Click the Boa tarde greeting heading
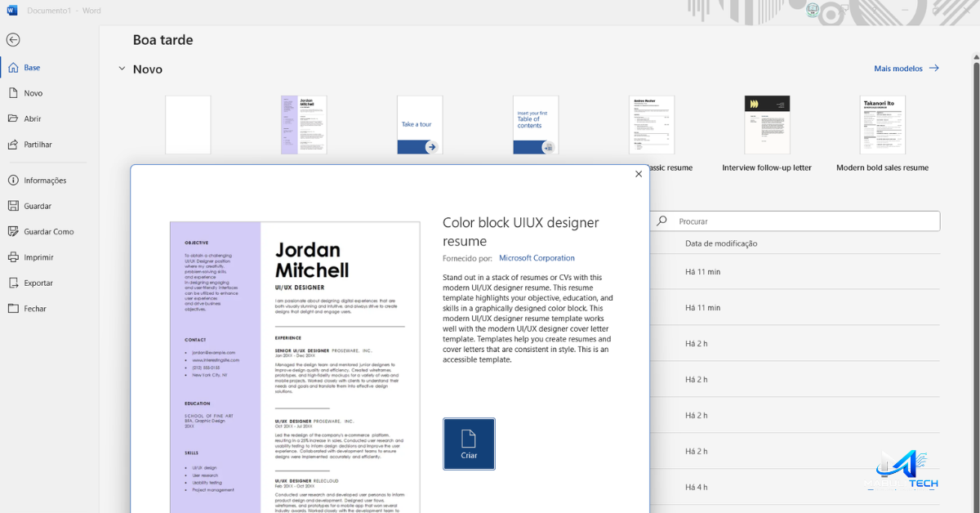Image resolution: width=980 pixels, height=513 pixels. click(x=163, y=40)
